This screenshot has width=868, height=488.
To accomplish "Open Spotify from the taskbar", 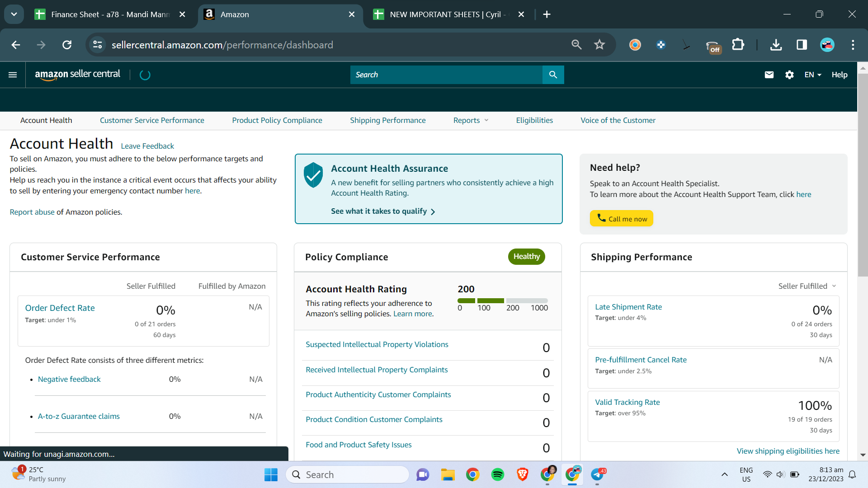I will 497,474.
